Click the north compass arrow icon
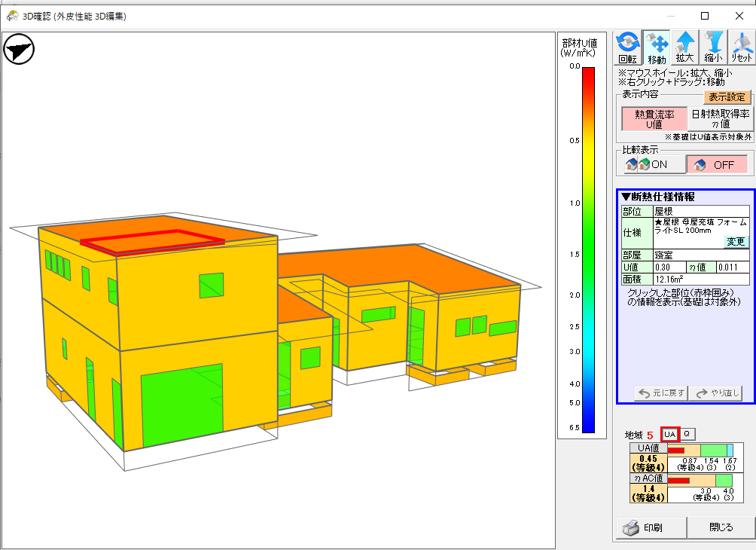756x550 pixels. (x=20, y=51)
